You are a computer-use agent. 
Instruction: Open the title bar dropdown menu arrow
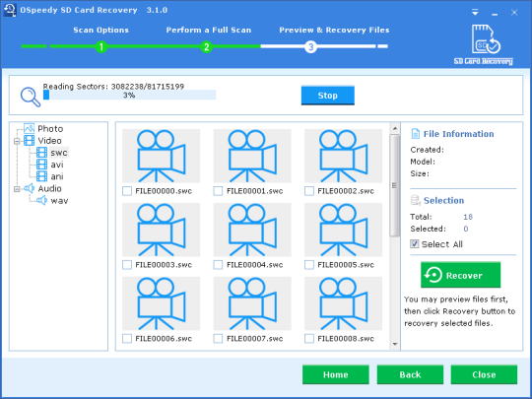(475, 13)
